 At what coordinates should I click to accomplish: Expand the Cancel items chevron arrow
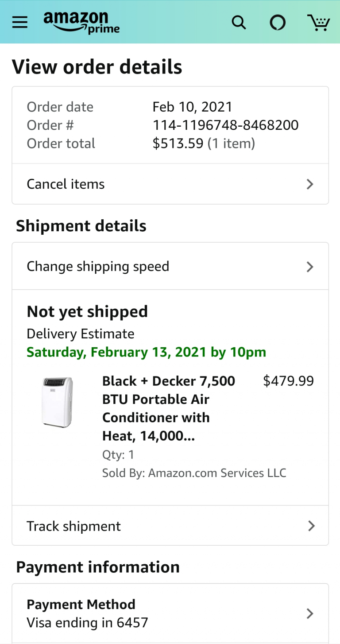310,184
